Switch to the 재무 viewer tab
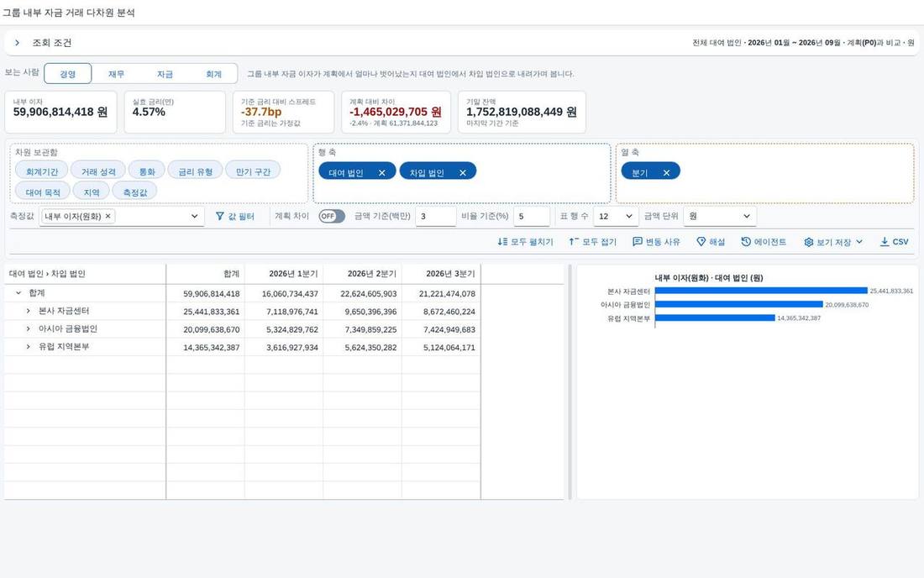This screenshot has height=578, width=924. [116, 74]
